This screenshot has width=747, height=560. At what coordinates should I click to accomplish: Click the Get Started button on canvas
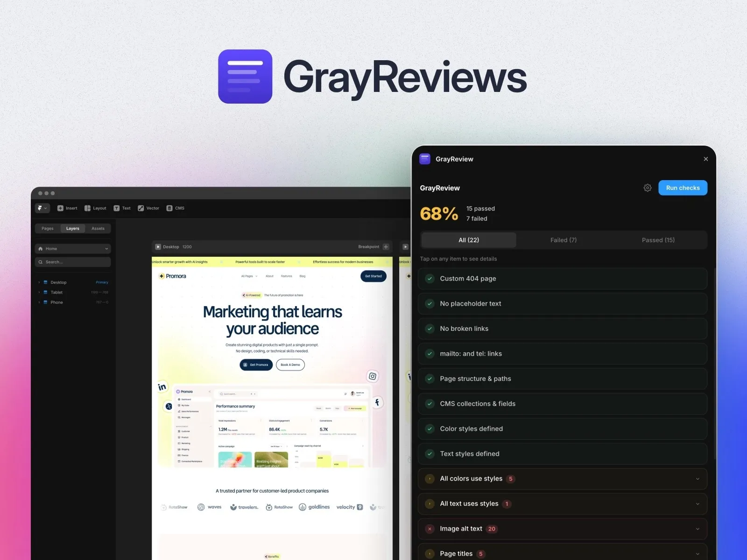point(373,276)
